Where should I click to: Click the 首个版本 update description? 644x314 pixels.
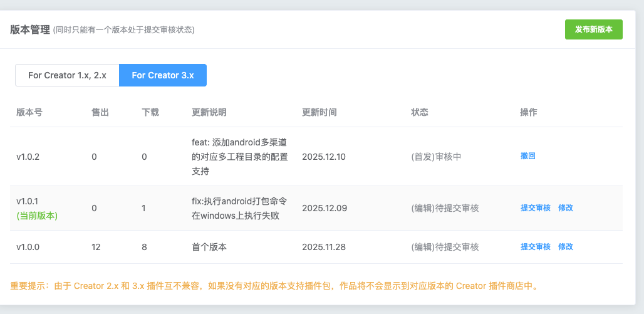pos(209,247)
